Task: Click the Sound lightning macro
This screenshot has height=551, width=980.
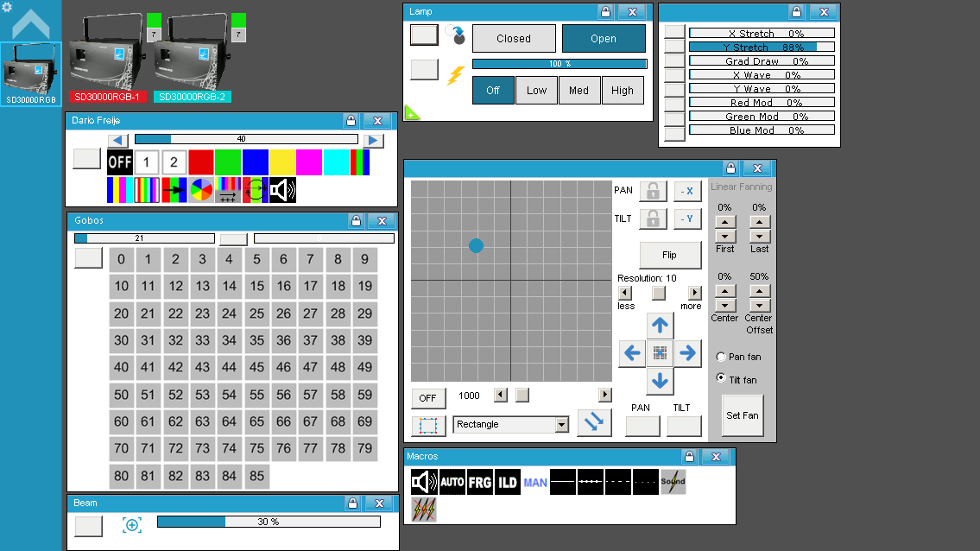Action: tap(673, 482)
